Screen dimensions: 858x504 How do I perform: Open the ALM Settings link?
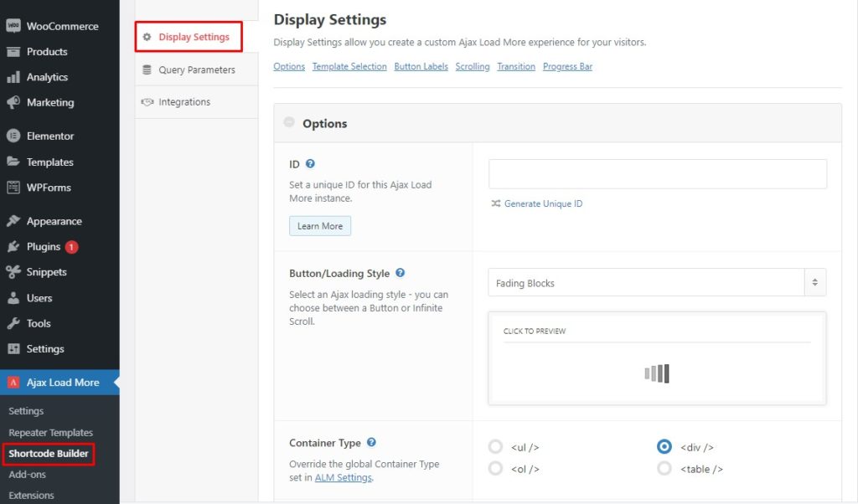[x=343, y=477]
